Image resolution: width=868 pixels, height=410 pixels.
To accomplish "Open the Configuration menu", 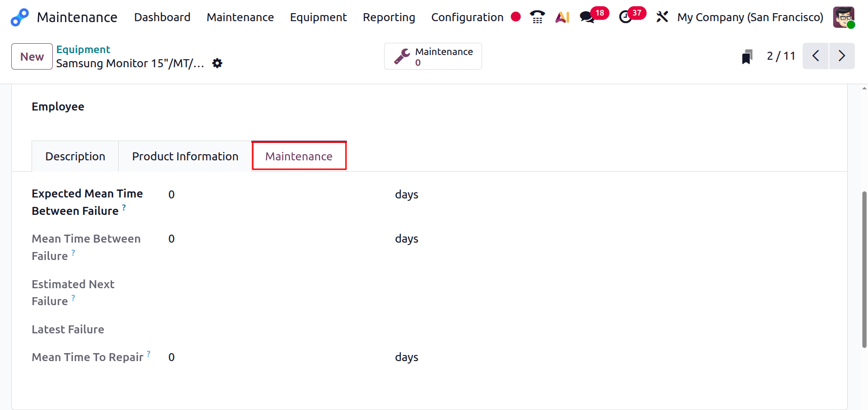I will [467, 17].
